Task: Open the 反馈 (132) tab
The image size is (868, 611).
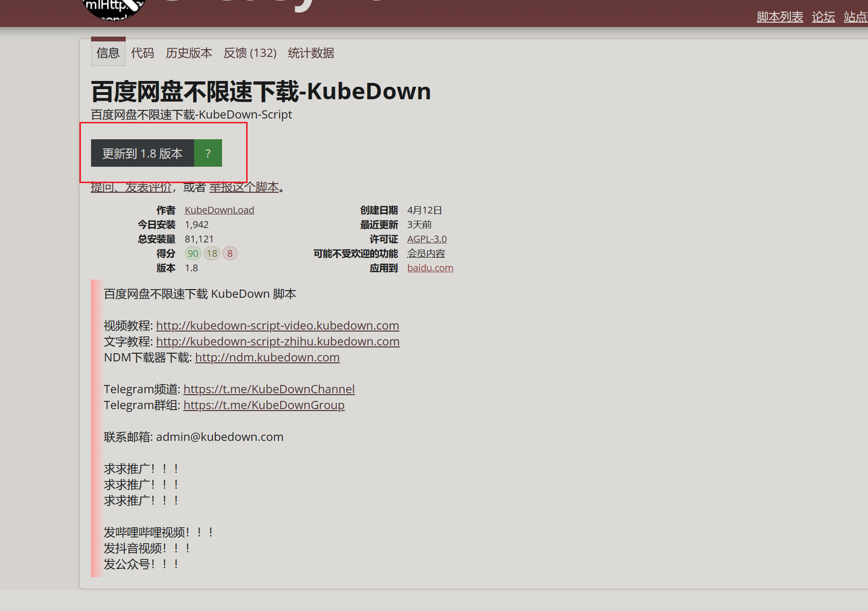Action: 250,53
